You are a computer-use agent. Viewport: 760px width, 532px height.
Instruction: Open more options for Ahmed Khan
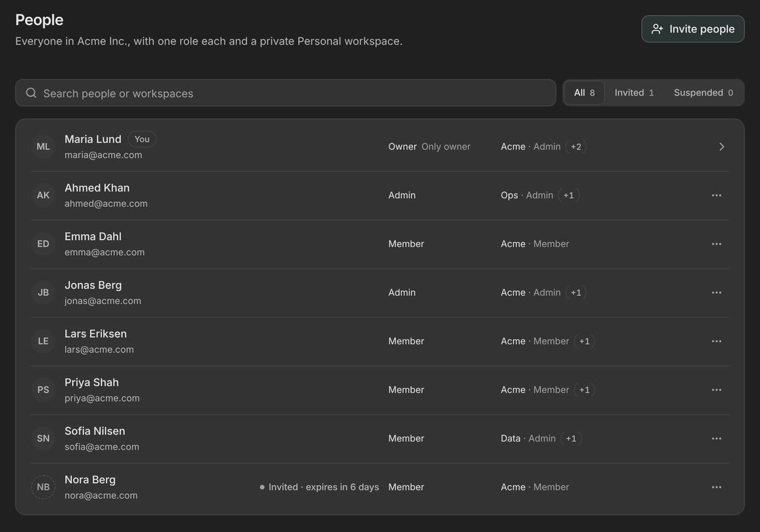(x=717, y=195)
